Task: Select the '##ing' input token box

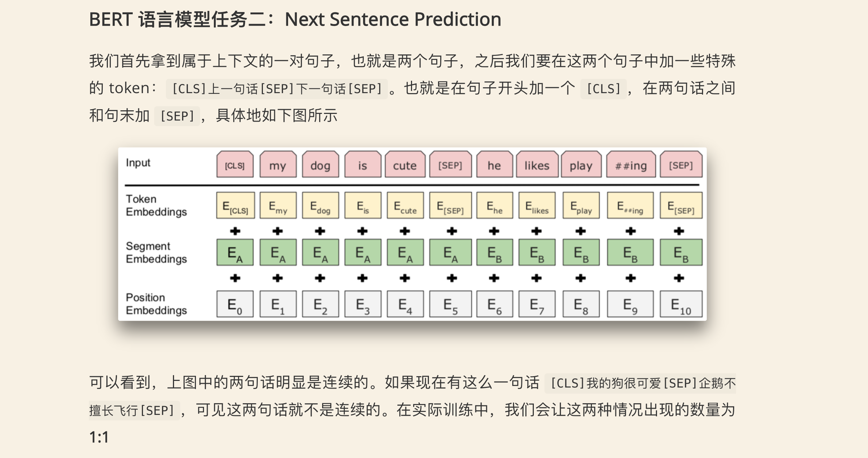Action: click(x=631, y=165)
